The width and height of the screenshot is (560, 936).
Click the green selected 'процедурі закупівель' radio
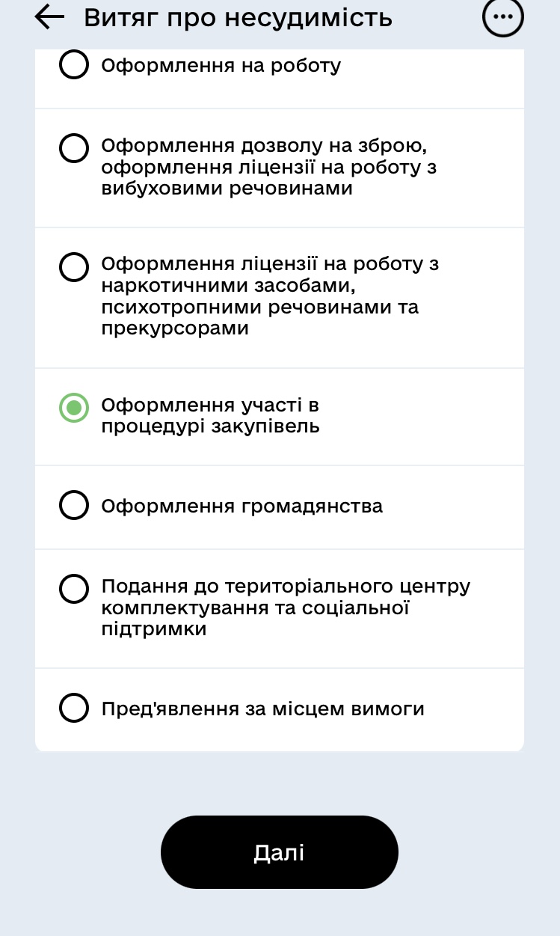tap(73, 407)
